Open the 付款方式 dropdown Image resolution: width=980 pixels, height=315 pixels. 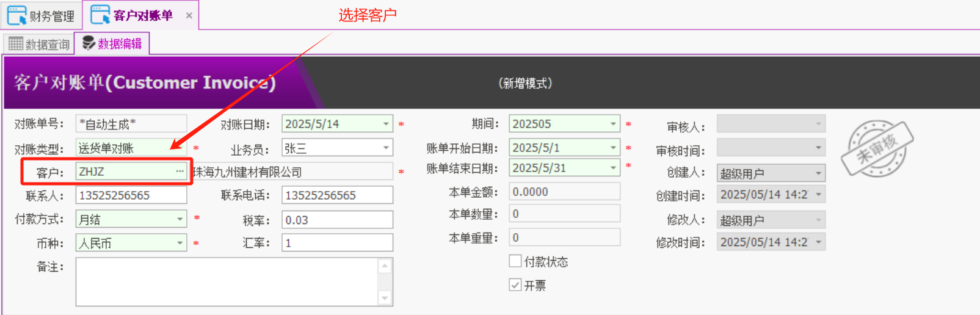tap(180, 219)
